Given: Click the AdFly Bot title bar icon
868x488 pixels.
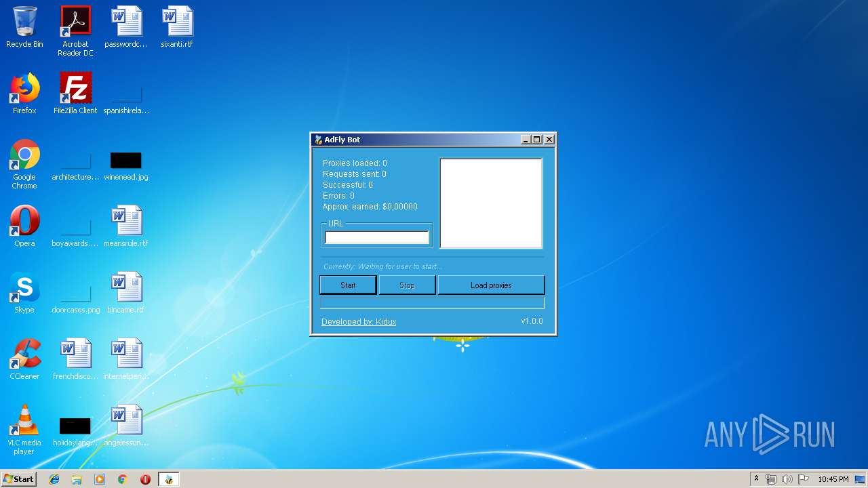Looking at the screenshot, I should (318, 140).
